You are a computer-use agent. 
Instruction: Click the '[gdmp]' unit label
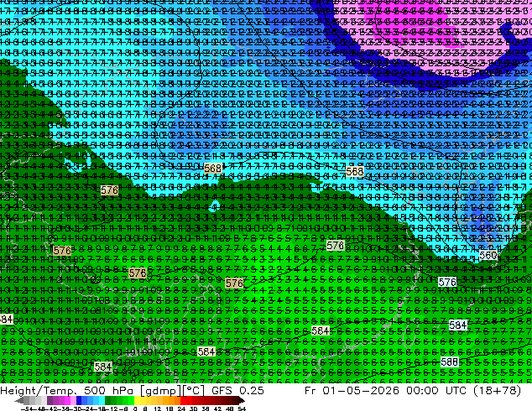pyautogui.click(x=161, y=391)
